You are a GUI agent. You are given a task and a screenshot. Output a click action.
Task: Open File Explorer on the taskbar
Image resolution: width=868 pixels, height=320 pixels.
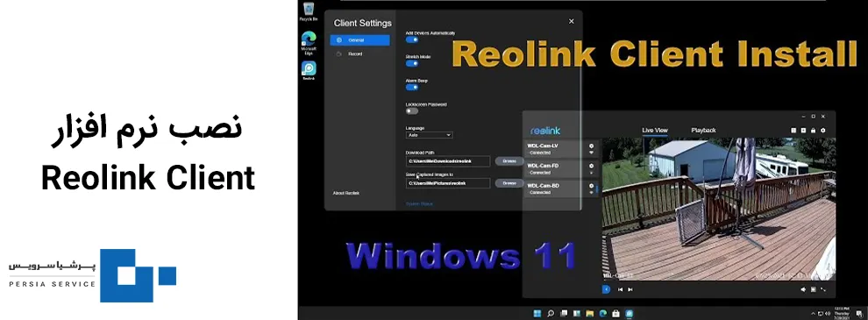coord(589,314)
